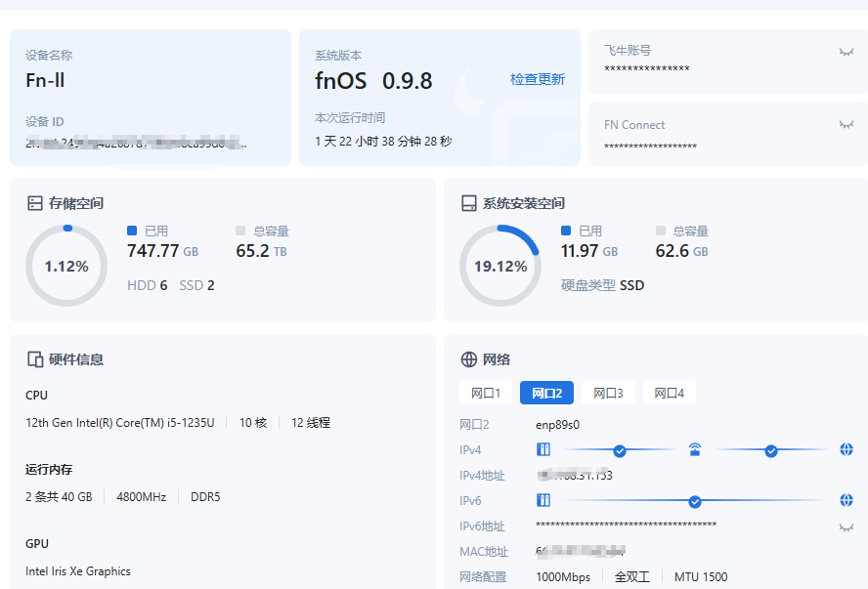
Task: Click the CPU model 12th Gen Intel Core i5-1235U
Action: [119, 423]
